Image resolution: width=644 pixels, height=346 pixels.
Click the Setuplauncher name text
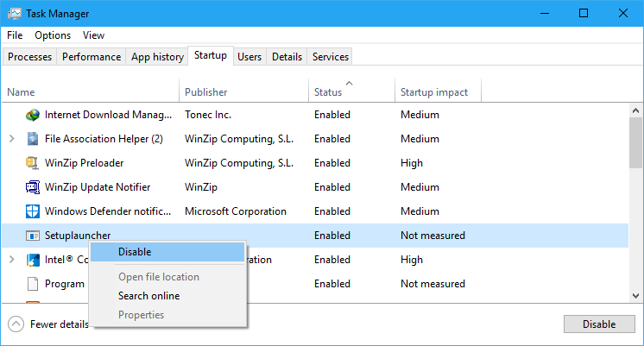click(78, 236)
